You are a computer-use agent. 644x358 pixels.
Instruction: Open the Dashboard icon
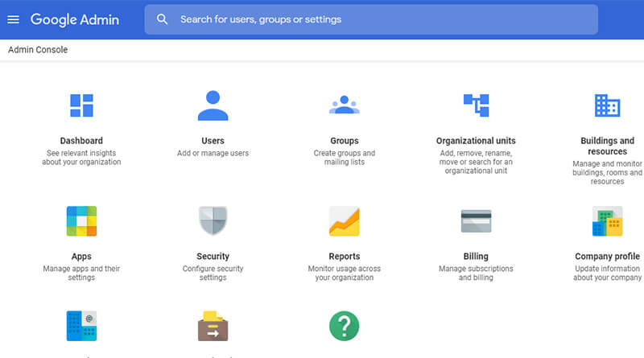[81, 105]
